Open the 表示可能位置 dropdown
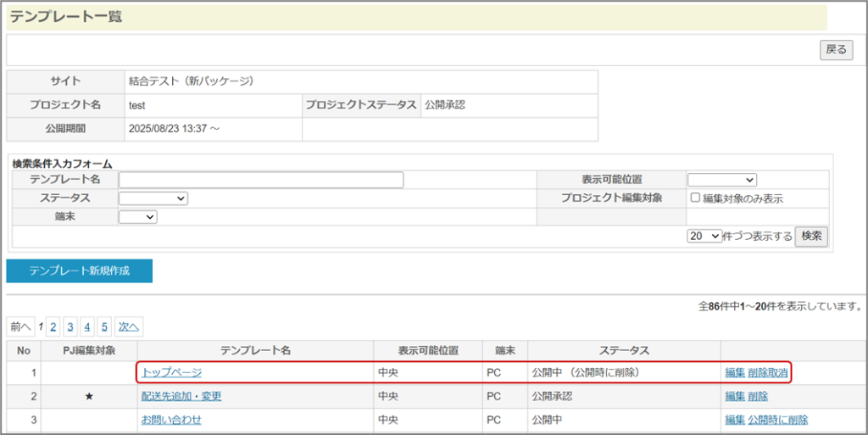The height and width of the screenshot is (435, 868). click(721, 180)
